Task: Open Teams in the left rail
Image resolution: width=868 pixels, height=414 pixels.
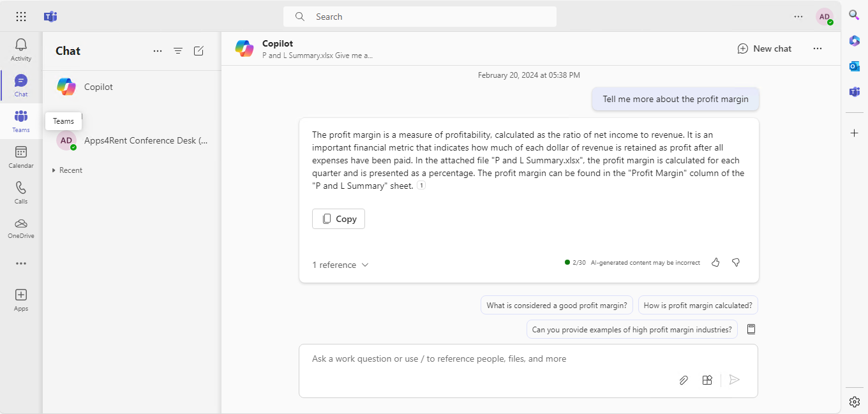Action: tap(21, 121)
